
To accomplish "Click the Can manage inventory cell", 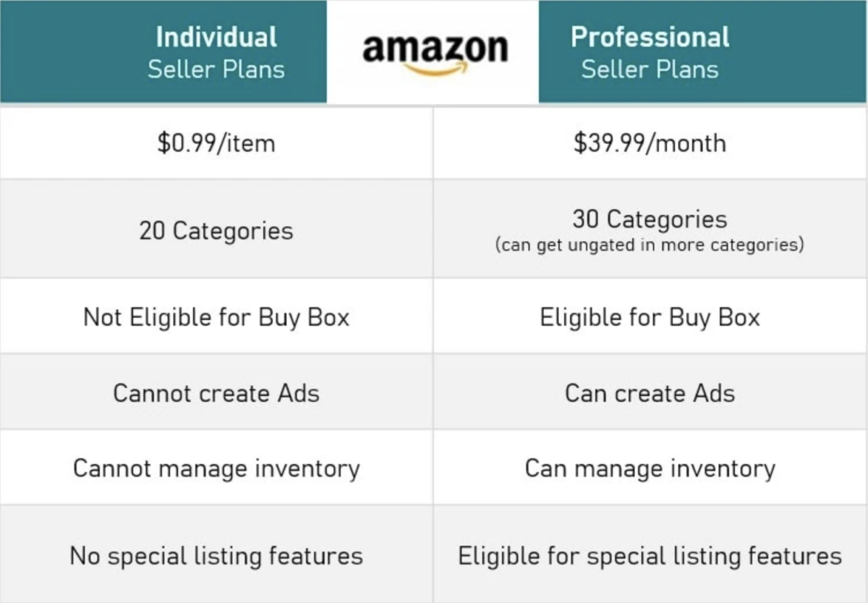I will (x=650, y=468).
